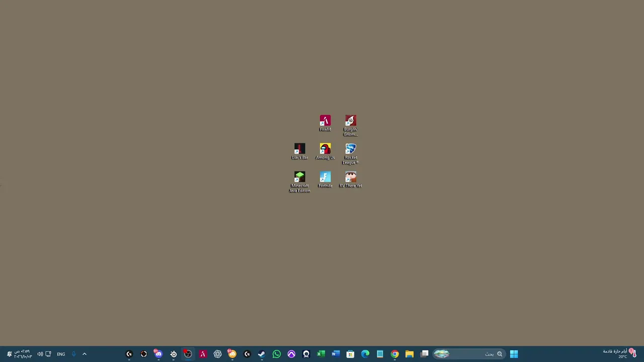Open Google Chrome from the taskbar
The width and height of the screenshot is (644, 362).
pyautogui.click(x=395, y=354)
